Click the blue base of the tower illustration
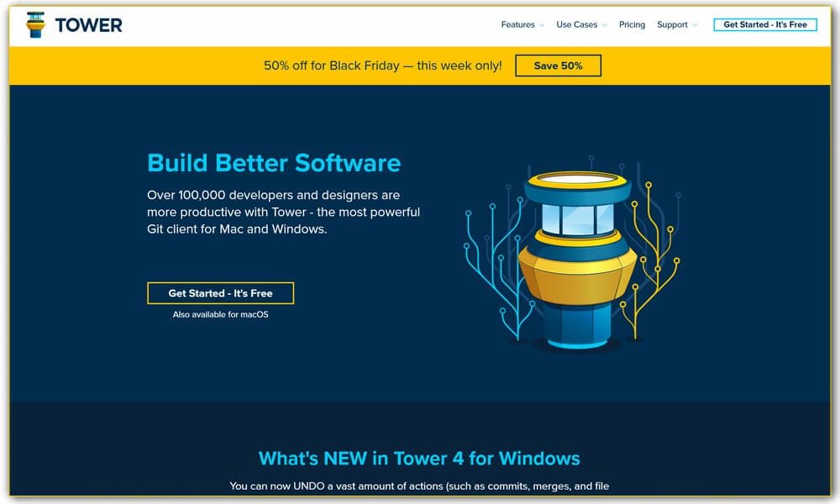Viewport: 840px width, 504px height. (576, 323)
